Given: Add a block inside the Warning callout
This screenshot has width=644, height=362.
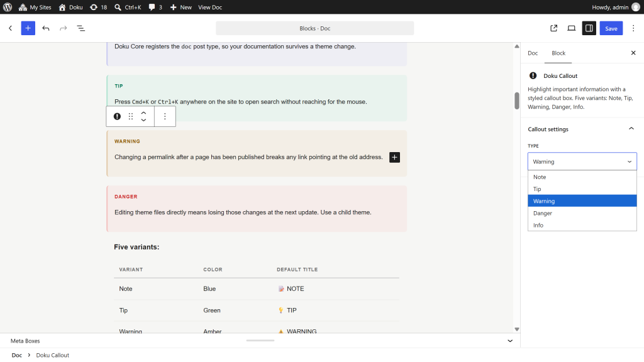Looking at the screenshot, I should [394, 157].
